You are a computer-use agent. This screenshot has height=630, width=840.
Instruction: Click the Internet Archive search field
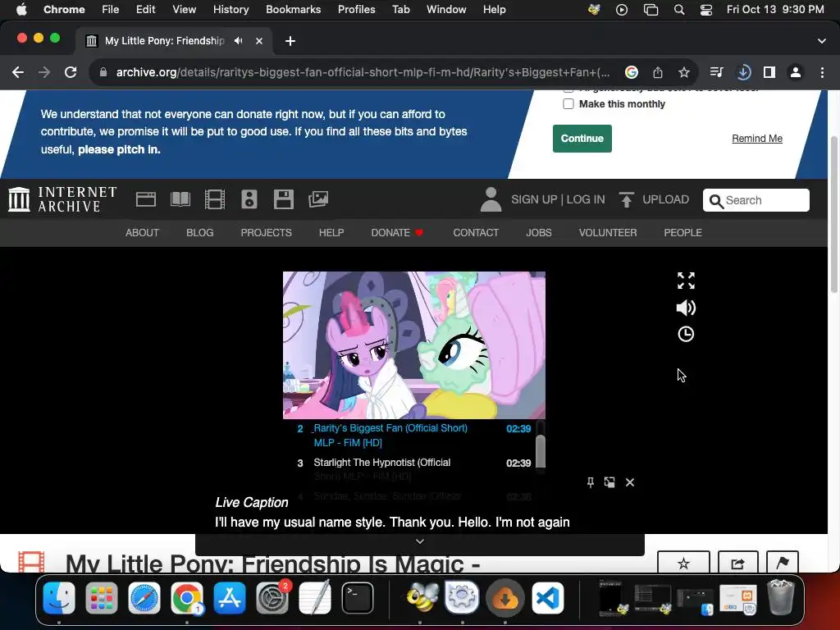coord(756,200)
